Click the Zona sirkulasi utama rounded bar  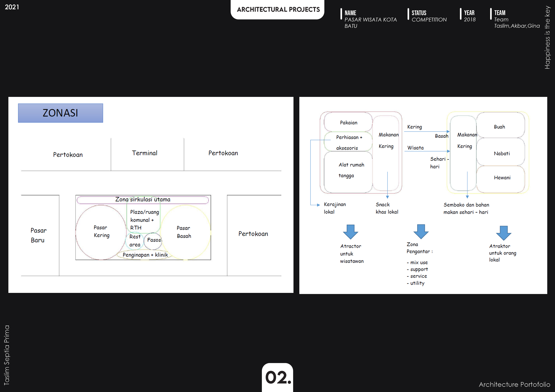coord(143,200)
